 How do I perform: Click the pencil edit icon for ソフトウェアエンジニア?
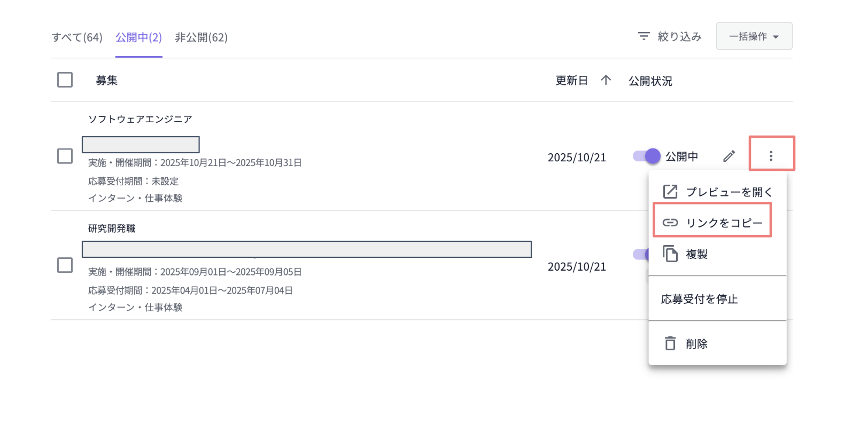[729, 156]
